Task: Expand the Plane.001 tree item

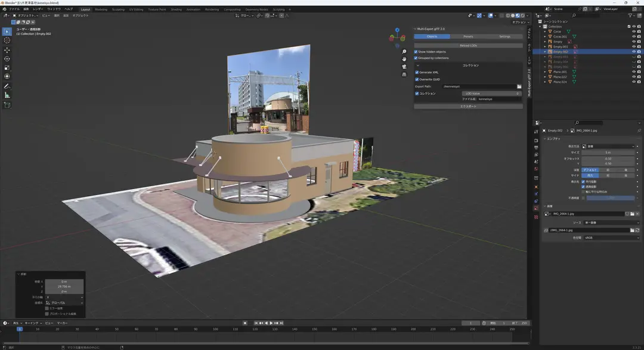Action: 545,72
